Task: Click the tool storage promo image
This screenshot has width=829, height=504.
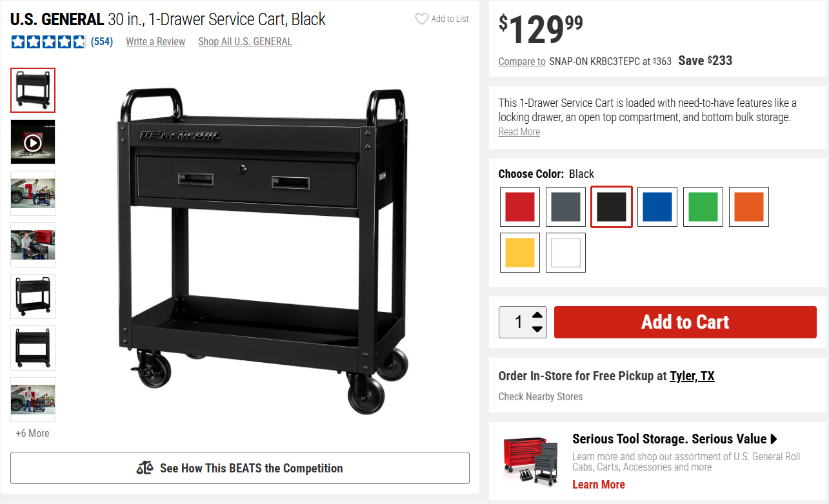Action: [x=530, y=460]
